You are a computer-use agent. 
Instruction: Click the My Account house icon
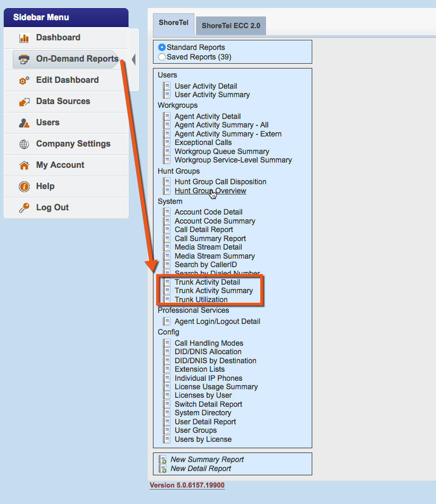(24, 166)
